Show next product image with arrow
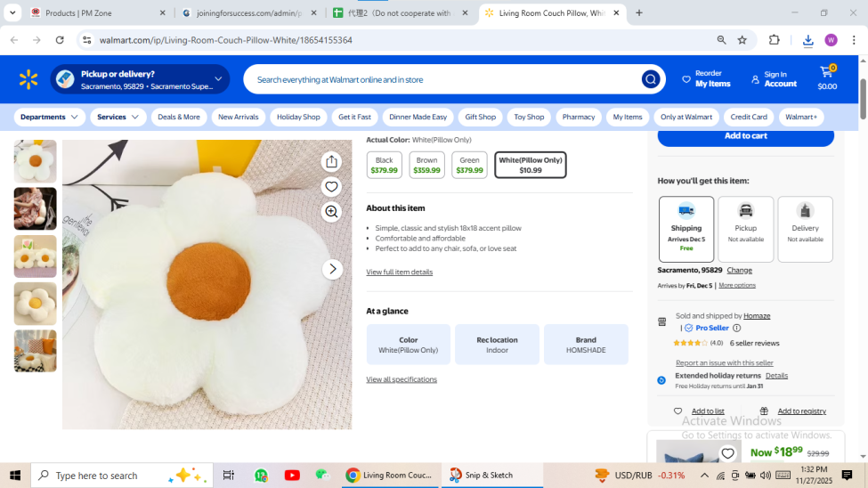 332,269
